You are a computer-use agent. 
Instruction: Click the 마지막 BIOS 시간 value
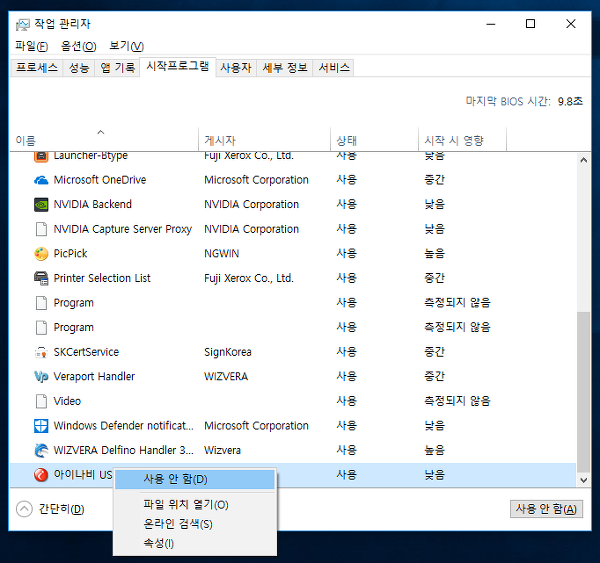[570, 101]
